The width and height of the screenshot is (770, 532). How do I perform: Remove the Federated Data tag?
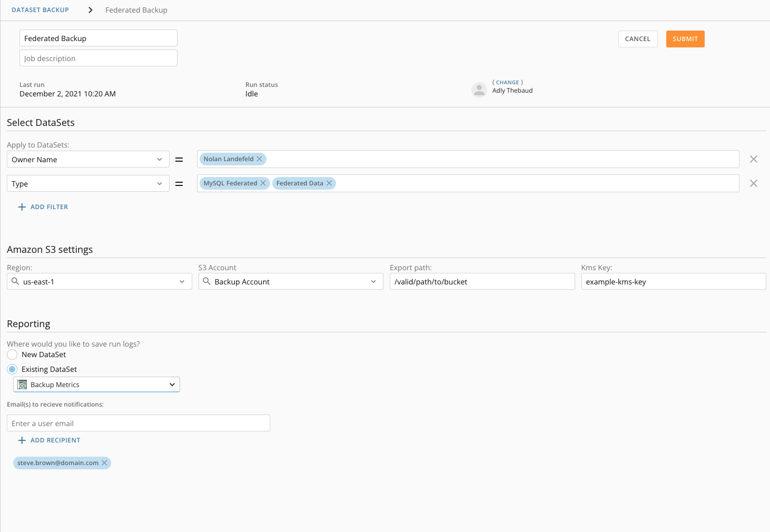pyautogui.click(x=329, y=183)
